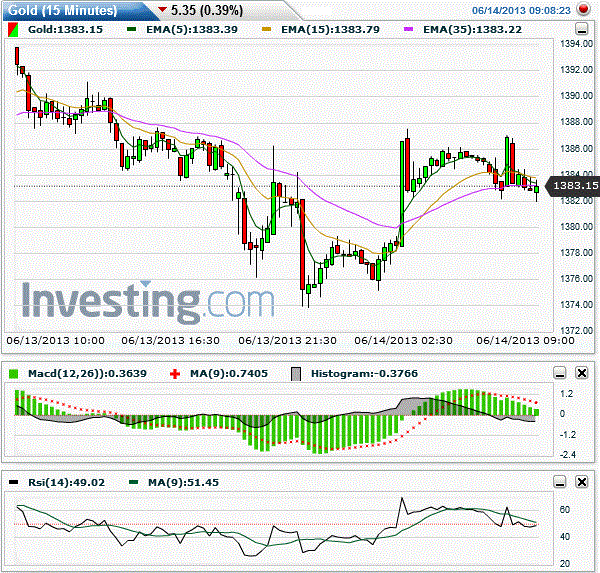Minimize the Gold price chart panel
The height and width of the screenshot is (573, 600).
(x=582, y=29)
